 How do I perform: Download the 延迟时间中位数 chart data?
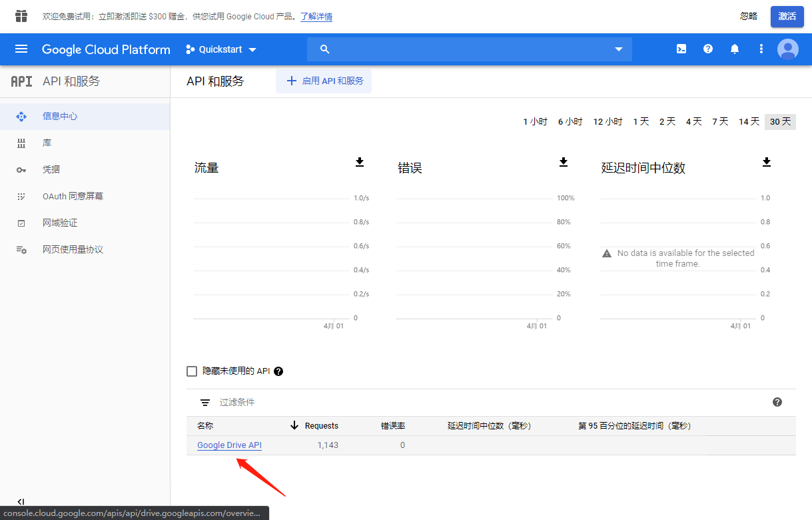(767, 162)
